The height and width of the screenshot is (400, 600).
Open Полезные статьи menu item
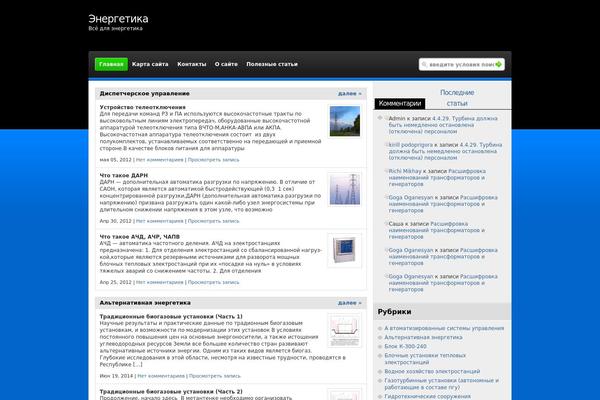[x=272, y=64]
